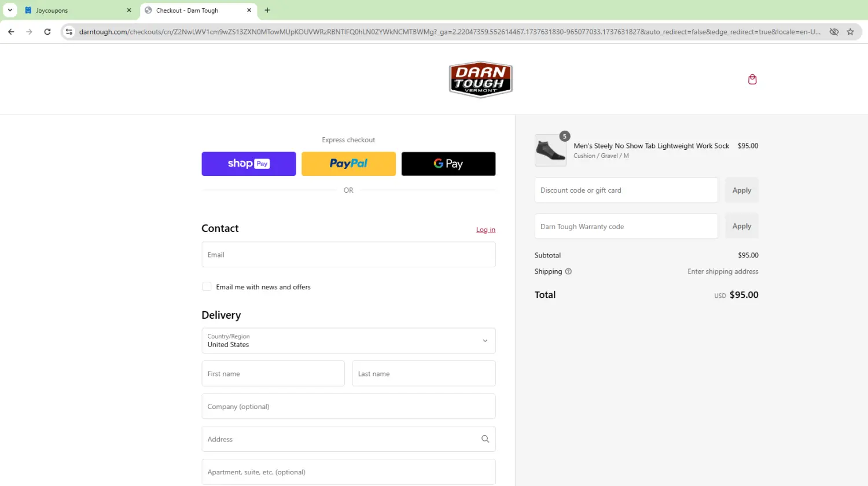
Task: Close the Checkout - Darn Tough tab
Action: pos(249,10)
